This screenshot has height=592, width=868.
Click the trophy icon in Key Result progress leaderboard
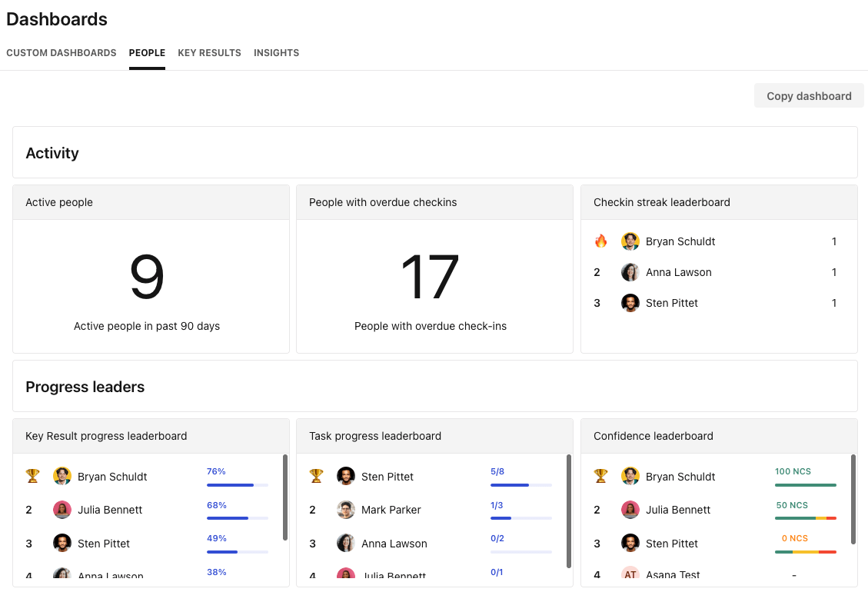[x=32, y=476]
